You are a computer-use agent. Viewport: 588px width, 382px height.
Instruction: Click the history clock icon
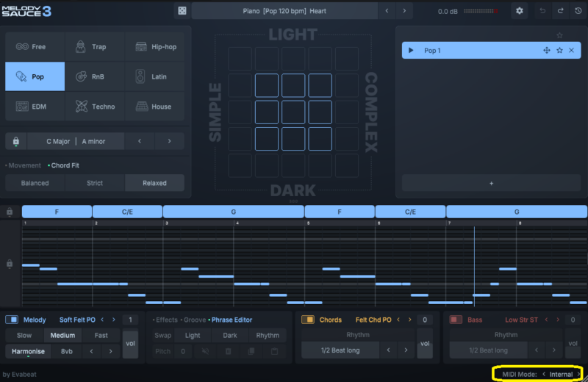pos(577,11)
